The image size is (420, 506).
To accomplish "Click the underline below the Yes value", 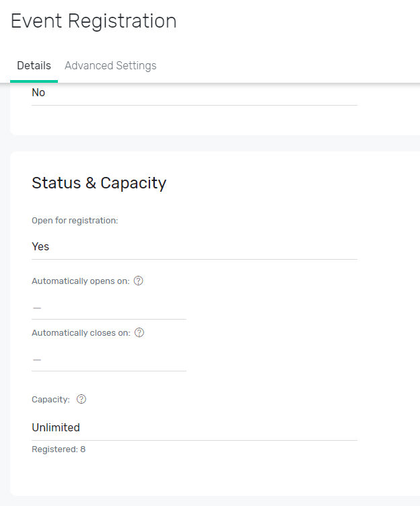I will pos(194,259).
